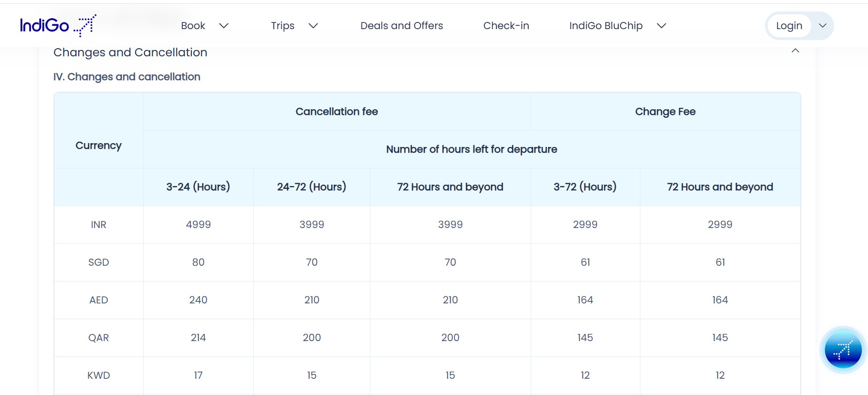Open the Book menu
868x395 pixels.
[x=193, y=26]
